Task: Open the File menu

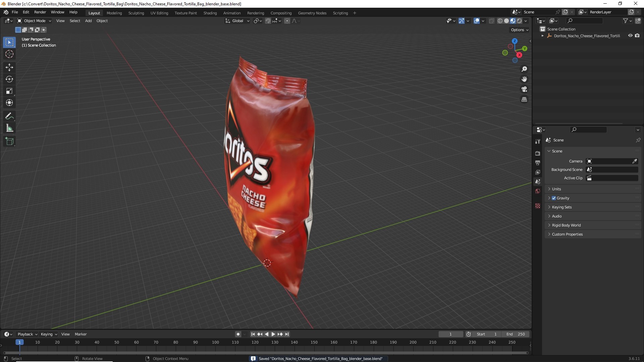Action: pyautogui.click(x=15, y=12)
